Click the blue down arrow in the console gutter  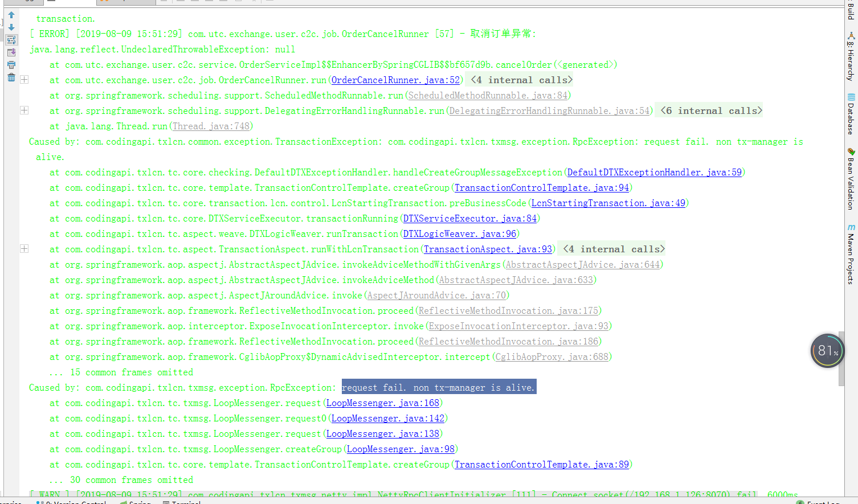coord(11,27)
